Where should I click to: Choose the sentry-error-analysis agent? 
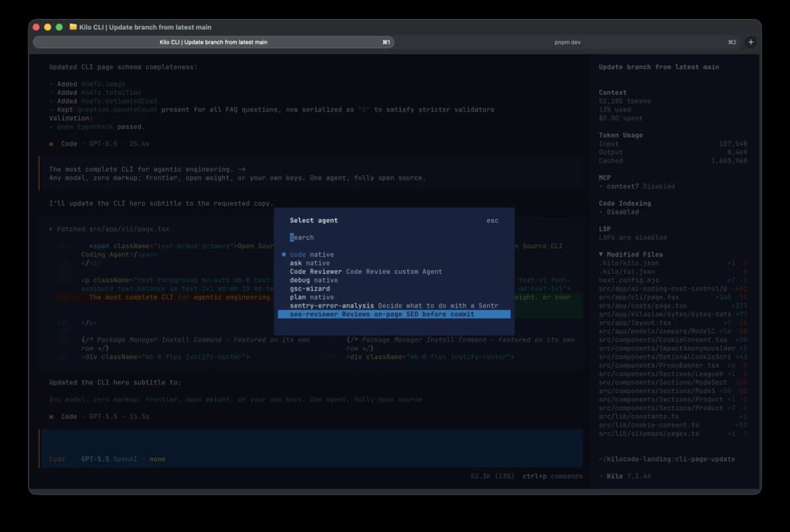click(x=394, y=306)
